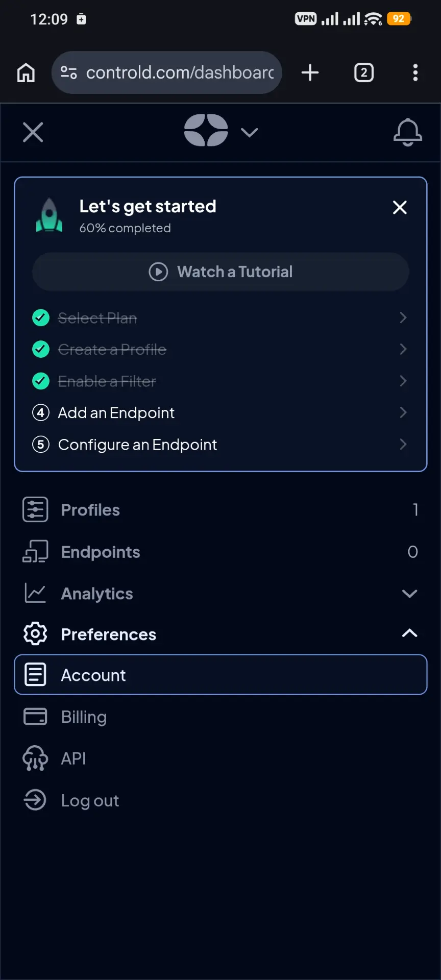Open the browser three-dot menu
The width and height of the screenshot is (441, 980).
click(x=415, y=72)
